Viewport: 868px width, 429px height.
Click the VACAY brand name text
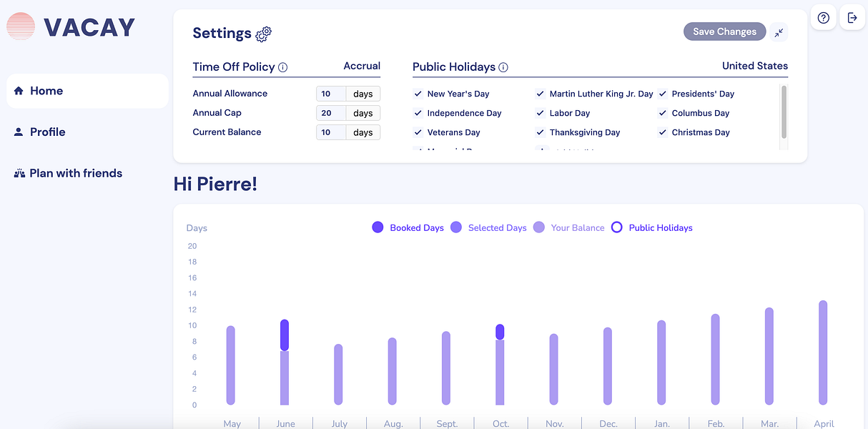point(89,27)
